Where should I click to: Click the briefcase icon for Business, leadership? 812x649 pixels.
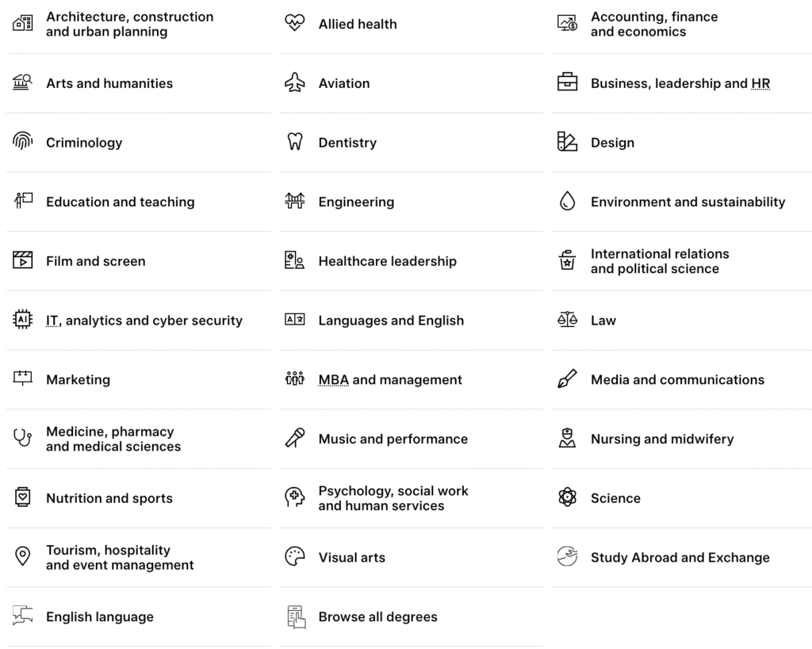pos(567,83)
